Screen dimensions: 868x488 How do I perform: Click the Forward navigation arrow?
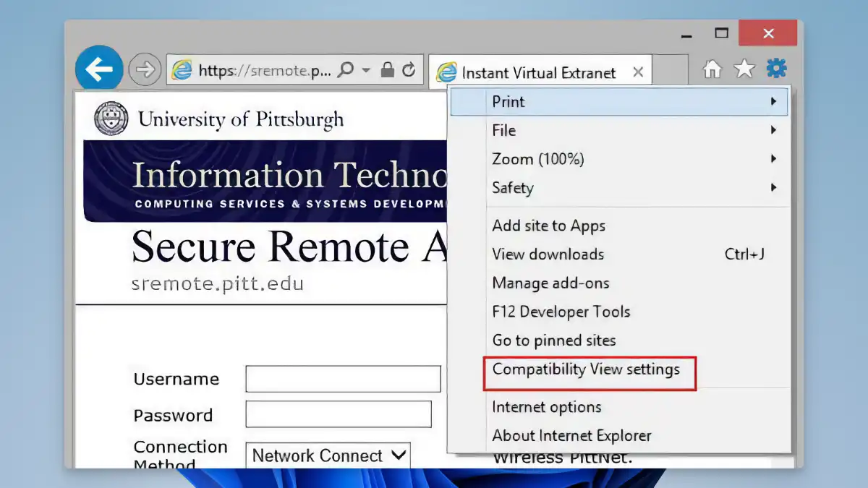point(144,69)
